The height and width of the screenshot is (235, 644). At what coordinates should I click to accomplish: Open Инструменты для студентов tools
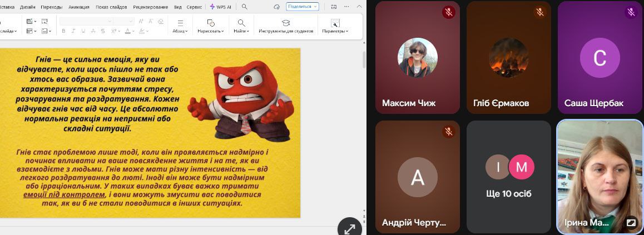[x=286, y=26]
